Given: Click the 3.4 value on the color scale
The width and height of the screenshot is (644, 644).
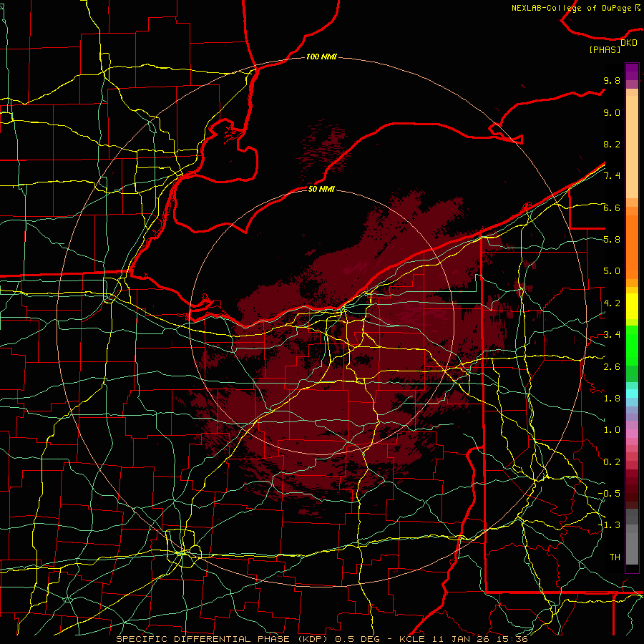Looking at the screenshot, I should [612, 335].
